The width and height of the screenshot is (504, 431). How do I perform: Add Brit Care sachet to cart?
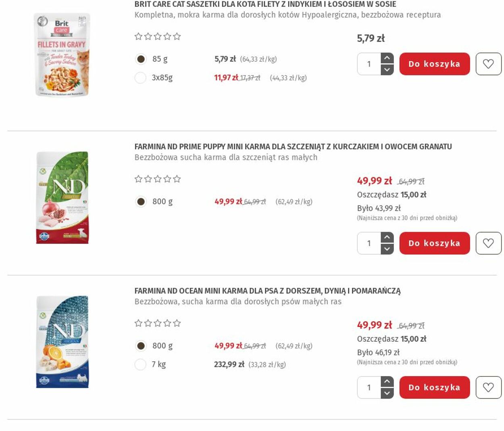click(434, 64)
